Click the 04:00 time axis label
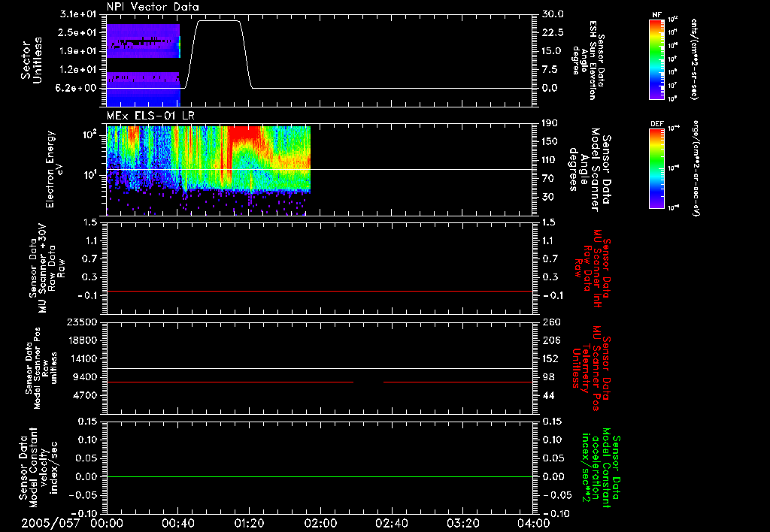Viewport: 770px width, 532px height. [534, 523]
